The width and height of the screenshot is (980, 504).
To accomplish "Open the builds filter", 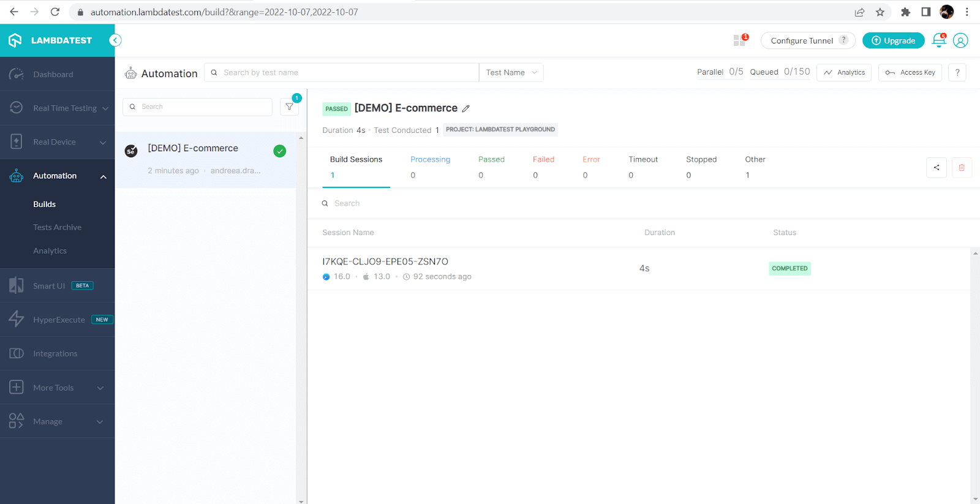I will (x=289, y=107).
